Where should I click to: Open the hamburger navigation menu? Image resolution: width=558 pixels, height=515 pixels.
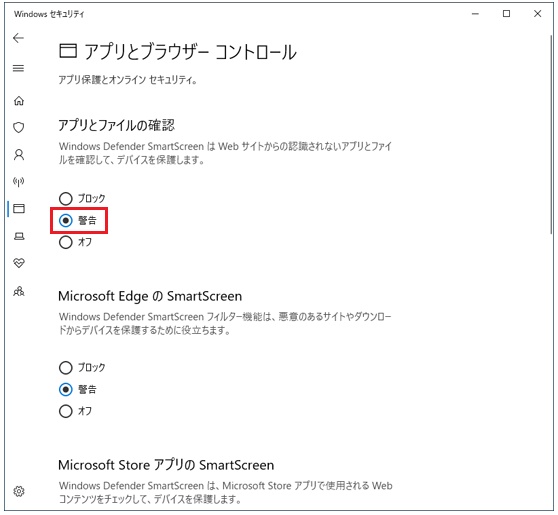19,68
